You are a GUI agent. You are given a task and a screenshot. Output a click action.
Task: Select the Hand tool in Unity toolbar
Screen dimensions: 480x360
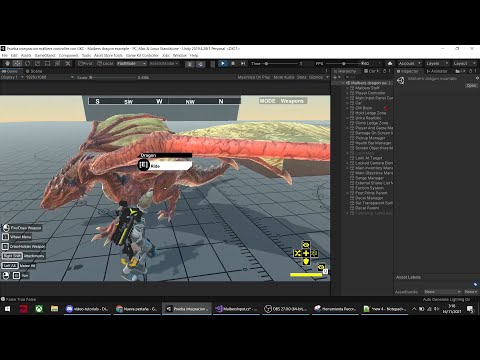point(7,63)
